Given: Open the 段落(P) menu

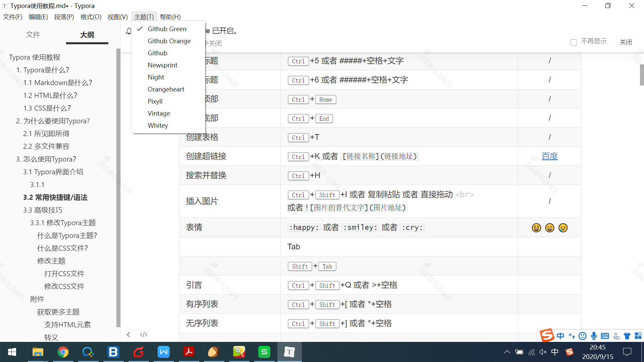Looking at the screenshot, I should pos(64,17).
